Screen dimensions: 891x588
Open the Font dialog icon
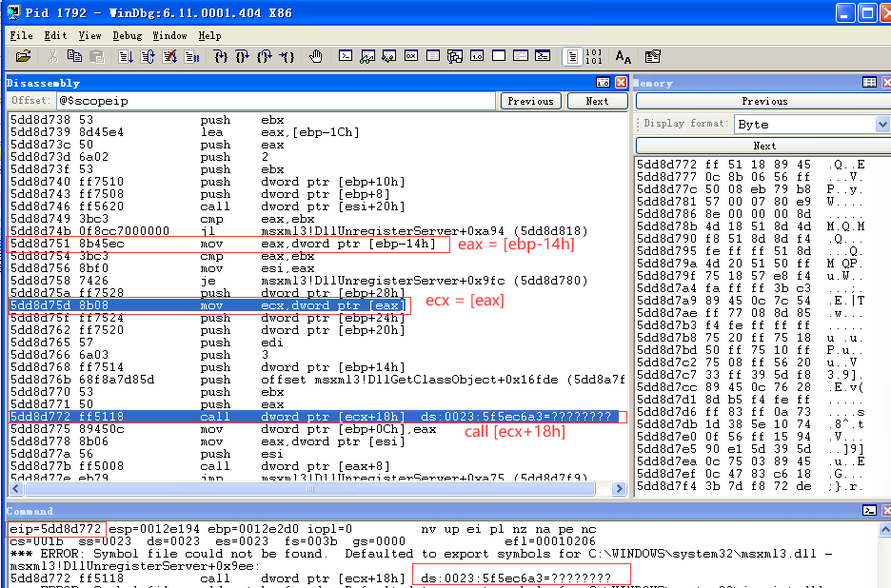click(624, 56)
